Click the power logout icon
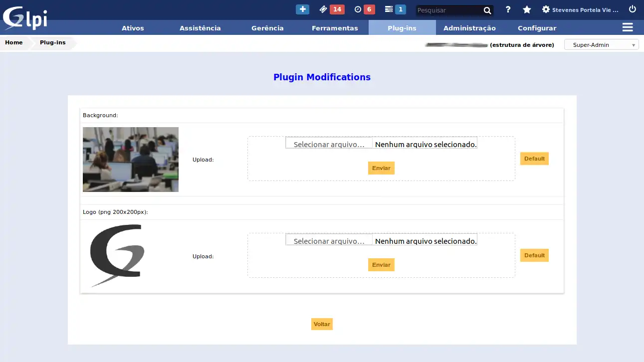Viewport: 644px width, 362px height. coord(632,9)
